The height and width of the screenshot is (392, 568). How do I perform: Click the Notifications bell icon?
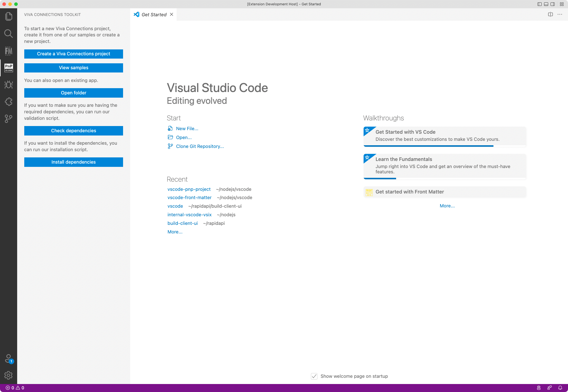coord(560,388)
